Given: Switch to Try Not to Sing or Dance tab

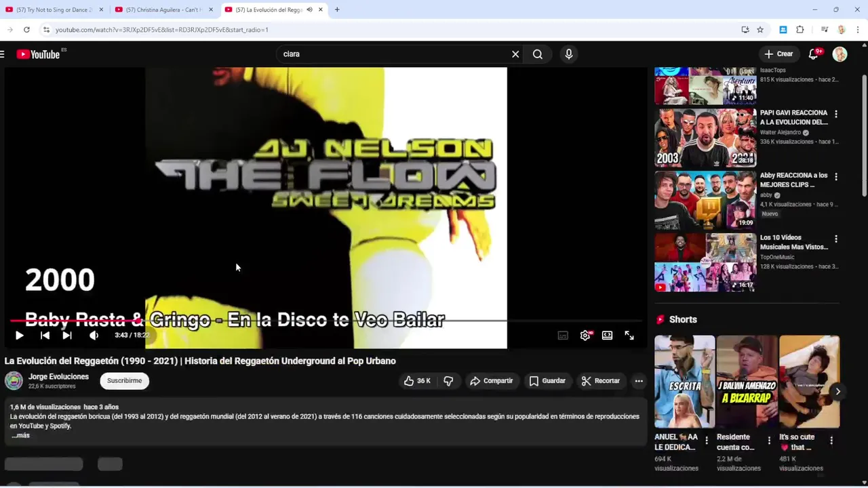Looking at the screenshot, I should (54, 9).
